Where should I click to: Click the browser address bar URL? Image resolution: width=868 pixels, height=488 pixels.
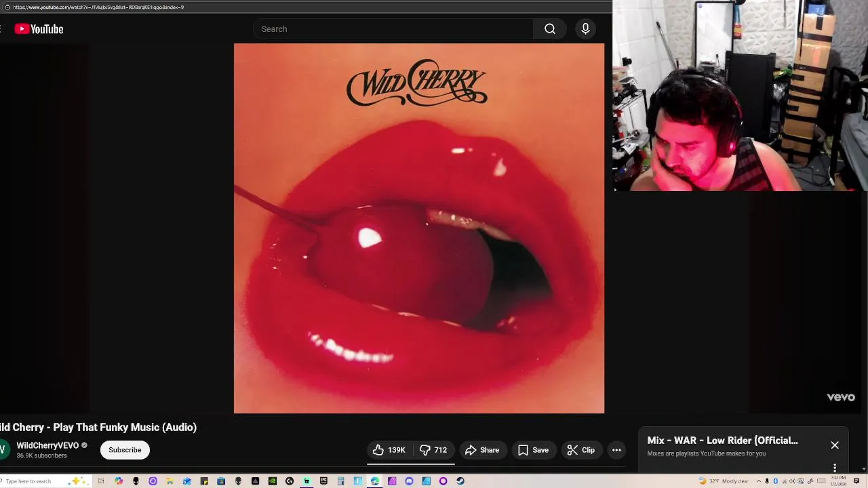point(98,7)
